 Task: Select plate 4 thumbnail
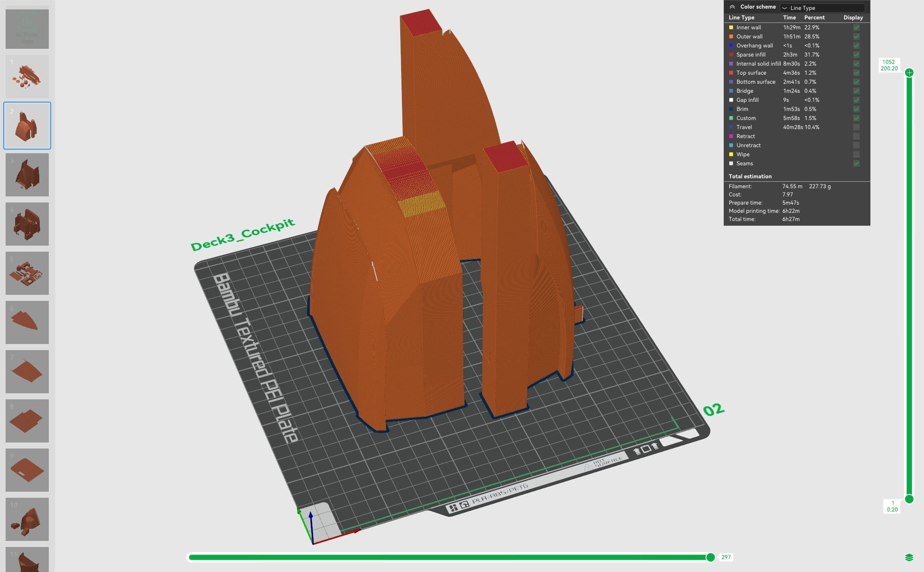pos(27,224)
